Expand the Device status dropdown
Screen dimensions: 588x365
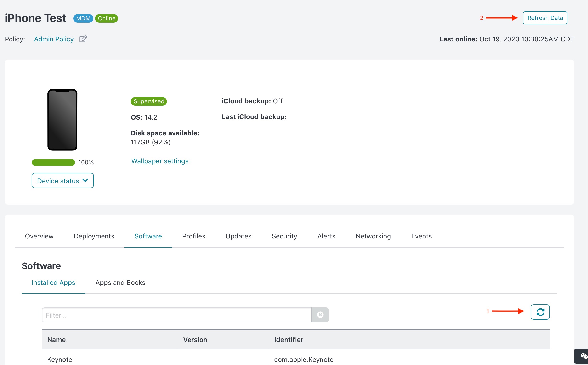[x=62, y=180]
